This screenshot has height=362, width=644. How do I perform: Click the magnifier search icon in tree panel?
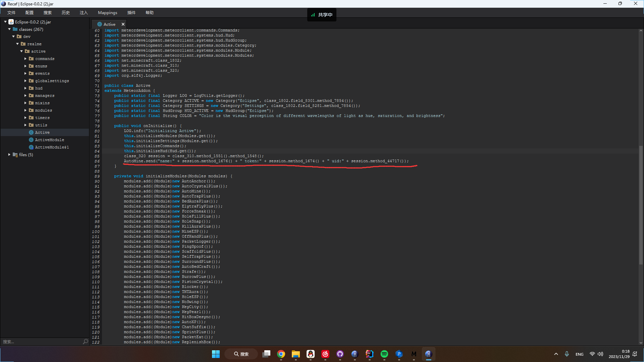click(86, 342)
